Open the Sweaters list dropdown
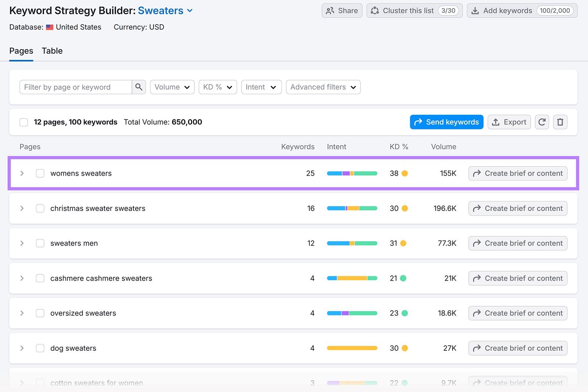This screenshot has width=588, height=392. pyautogui.click(x=190, y=11)
